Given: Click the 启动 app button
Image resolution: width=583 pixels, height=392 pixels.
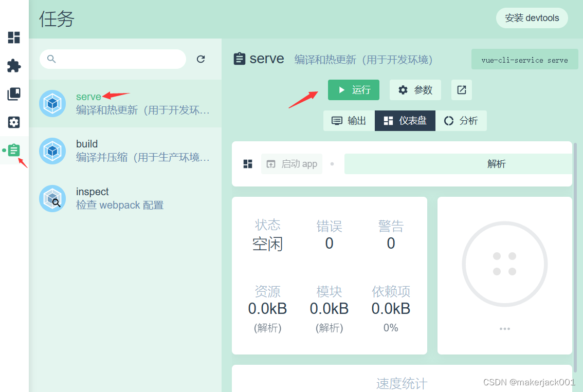Looking at the screenshot, I should [292, 164].
